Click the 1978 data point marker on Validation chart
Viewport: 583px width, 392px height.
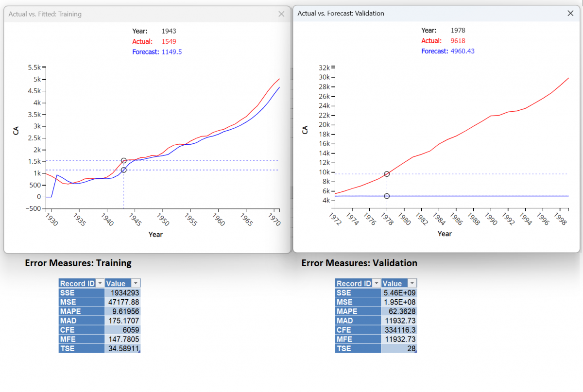pos(387,173)
